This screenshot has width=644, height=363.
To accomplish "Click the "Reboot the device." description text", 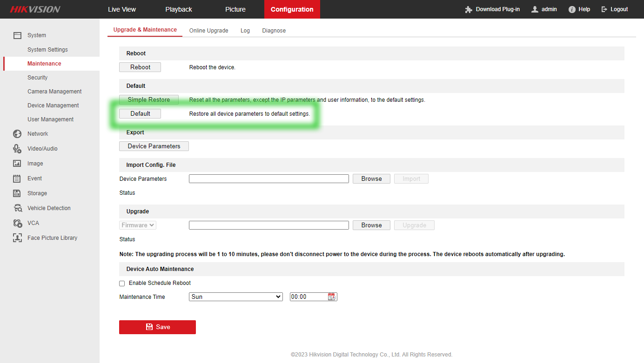I will click(x=212, y=67).
